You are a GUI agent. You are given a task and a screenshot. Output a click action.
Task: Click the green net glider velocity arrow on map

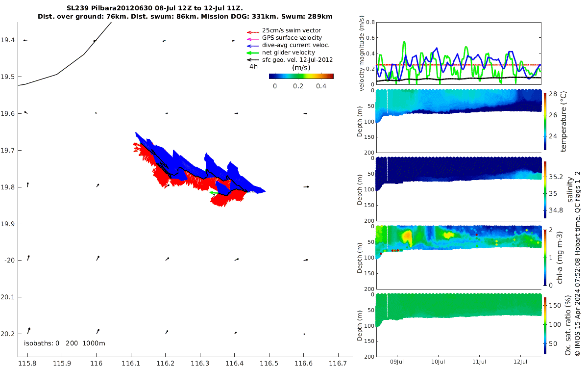click(x=214, y=193)
